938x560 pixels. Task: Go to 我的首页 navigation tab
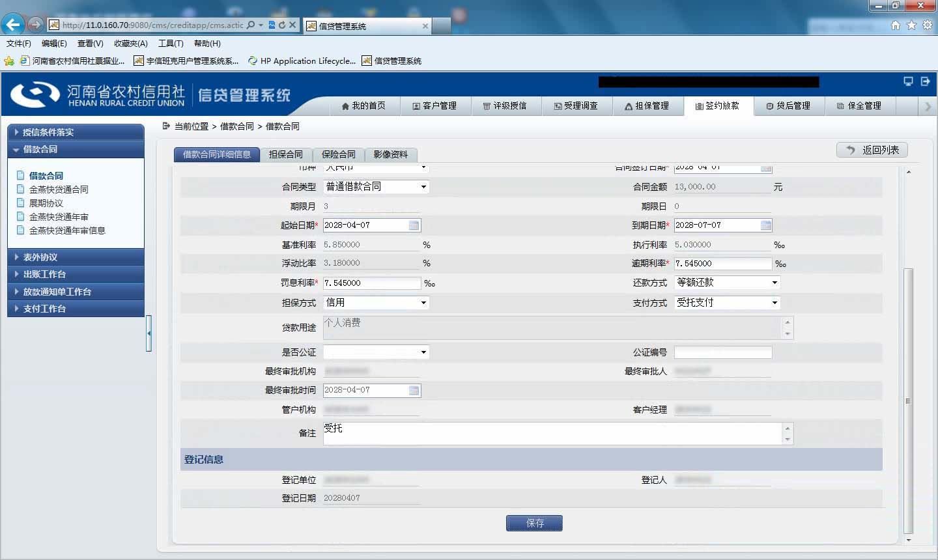tap(363, 106)
